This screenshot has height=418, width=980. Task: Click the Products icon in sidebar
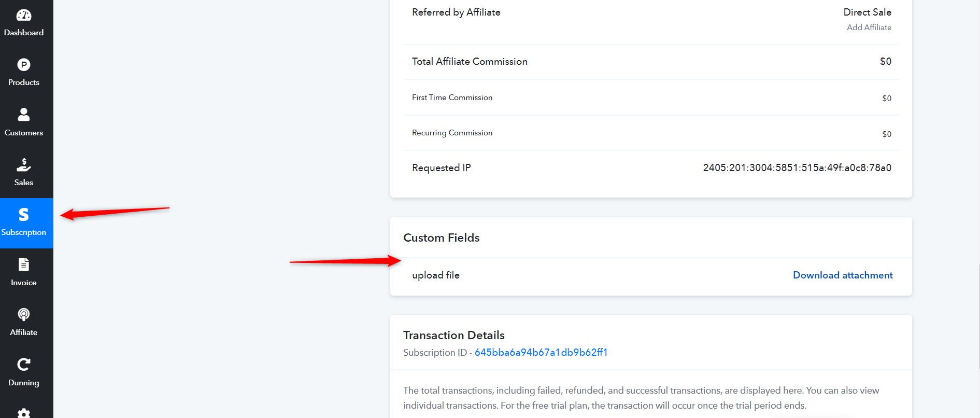[24, 65]
